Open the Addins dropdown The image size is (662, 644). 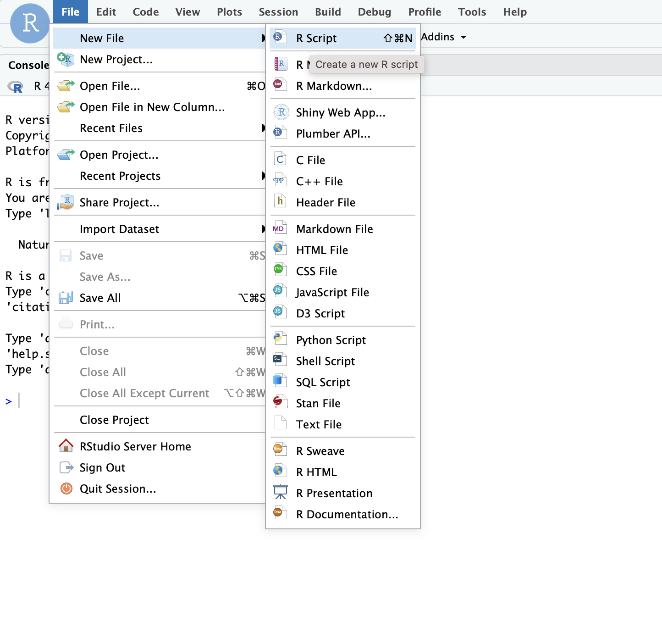click(443, 37)
